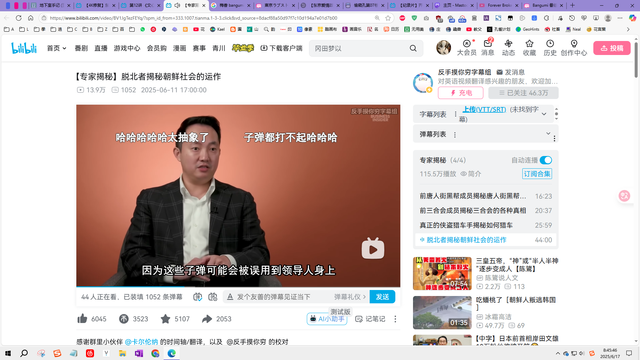Open File Explorer from the taskbar
The width and height of the screenshot is (640, 360).
(x=122, y=353)
